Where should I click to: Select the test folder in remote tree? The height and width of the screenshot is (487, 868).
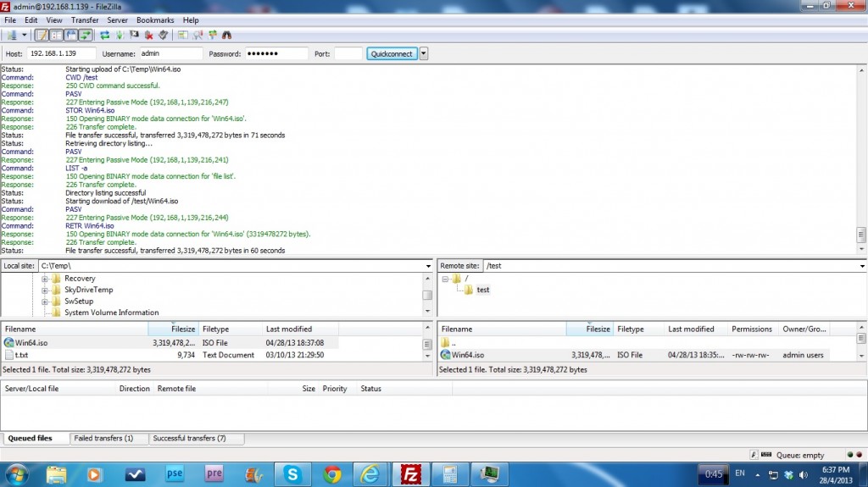(x=482, y=290)
